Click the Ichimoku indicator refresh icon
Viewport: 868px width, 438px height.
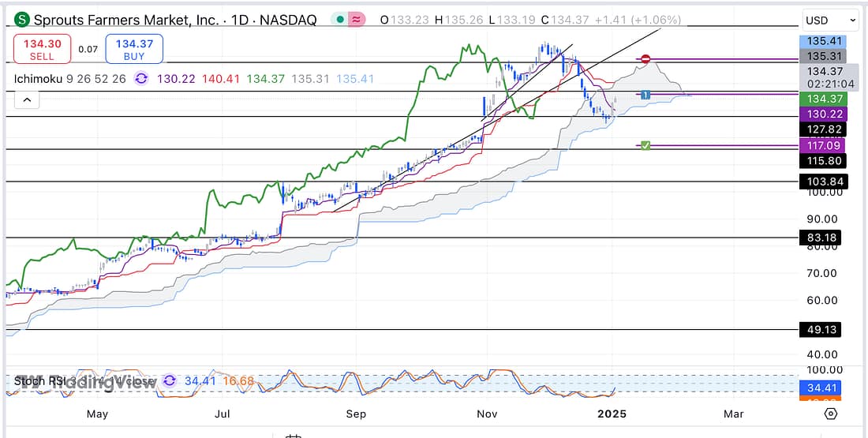click(141, 79)
